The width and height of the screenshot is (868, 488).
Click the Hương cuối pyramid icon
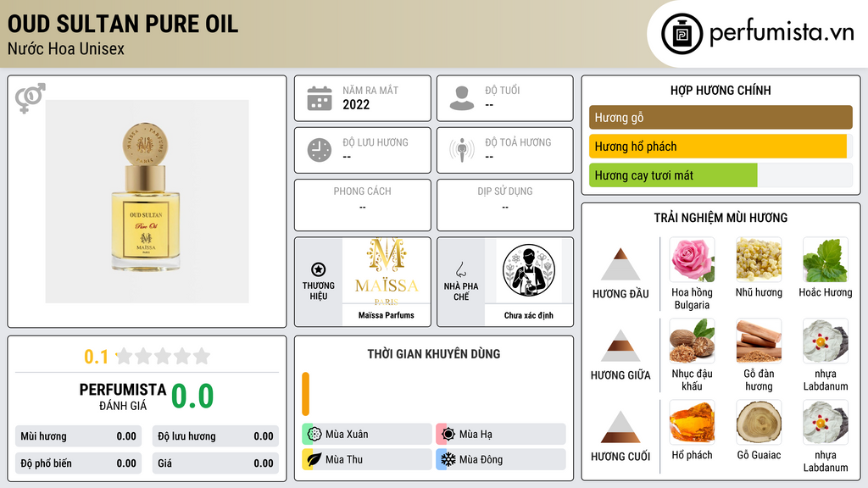[620, 427]
